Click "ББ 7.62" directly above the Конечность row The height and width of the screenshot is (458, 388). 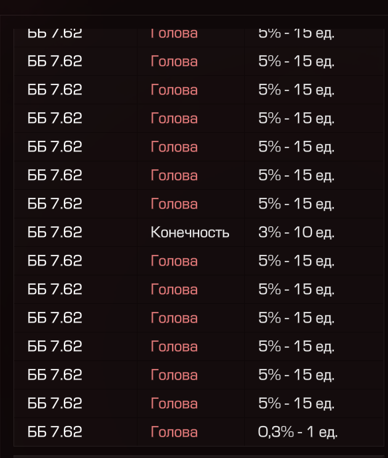tap(55, 204)
